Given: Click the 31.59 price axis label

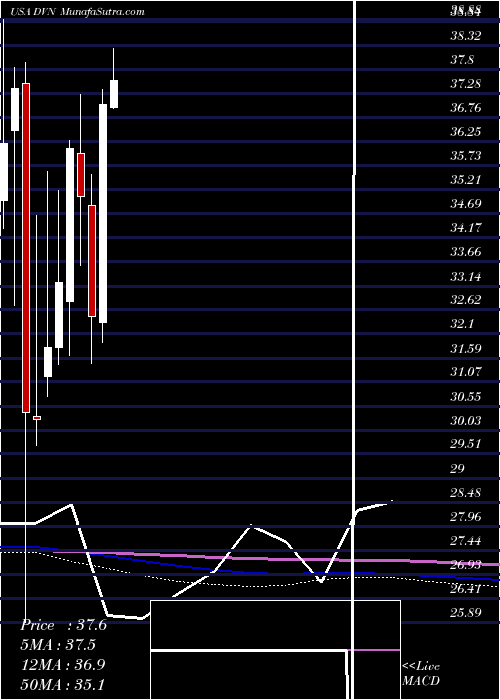Looking at the screenshot, I should click(466, 348).
